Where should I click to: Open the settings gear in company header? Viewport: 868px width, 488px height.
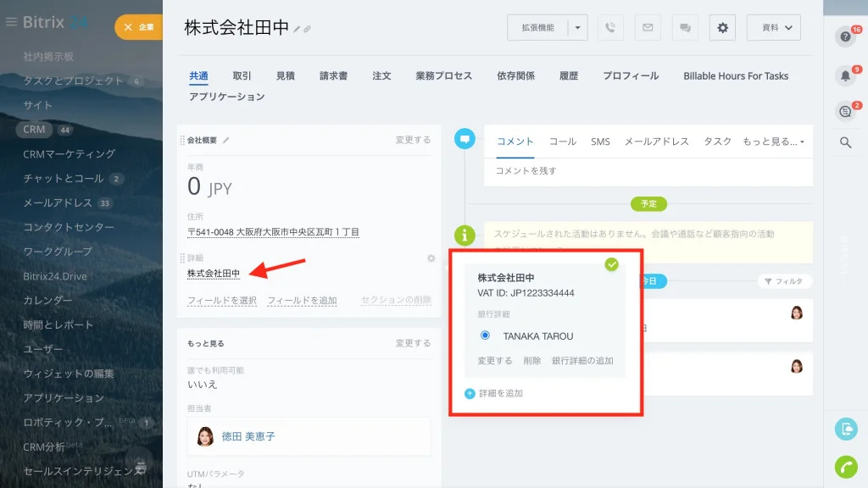(722, 28)
